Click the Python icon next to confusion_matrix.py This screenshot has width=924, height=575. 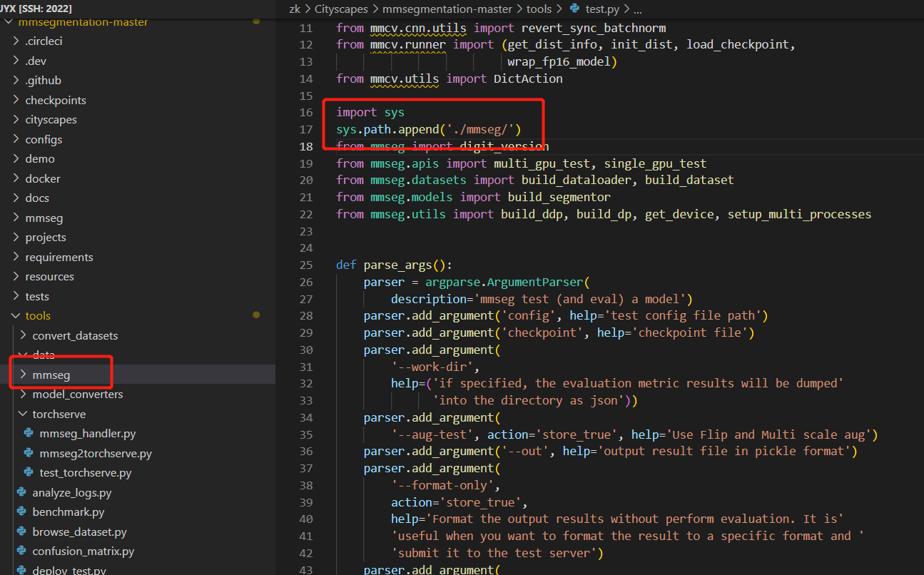tap(20, 551)
